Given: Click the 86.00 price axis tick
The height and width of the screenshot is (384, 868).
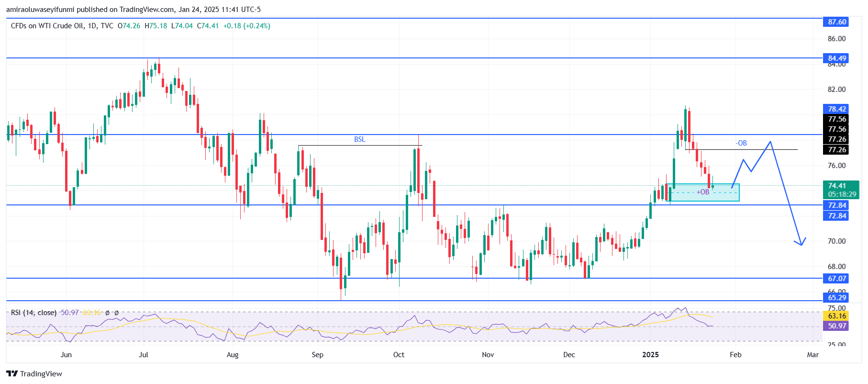Looking at the screenshot, I should pos(837,39).
